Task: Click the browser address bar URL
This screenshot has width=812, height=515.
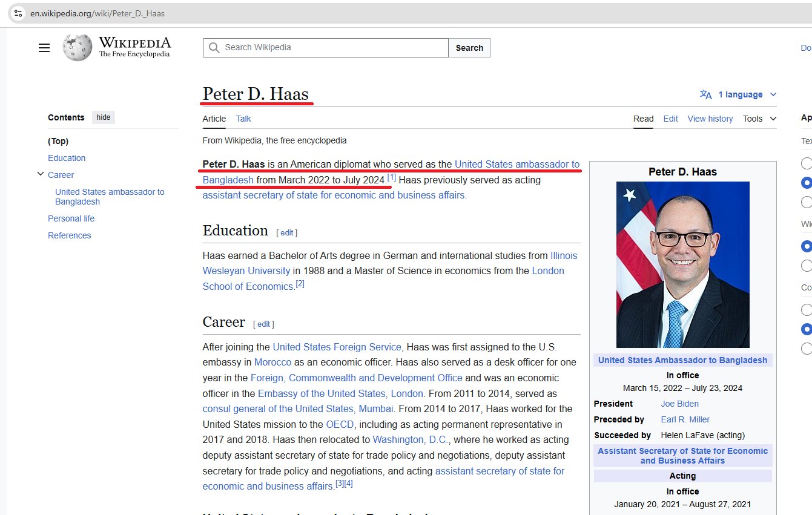Action: click(x=97, y=13)
